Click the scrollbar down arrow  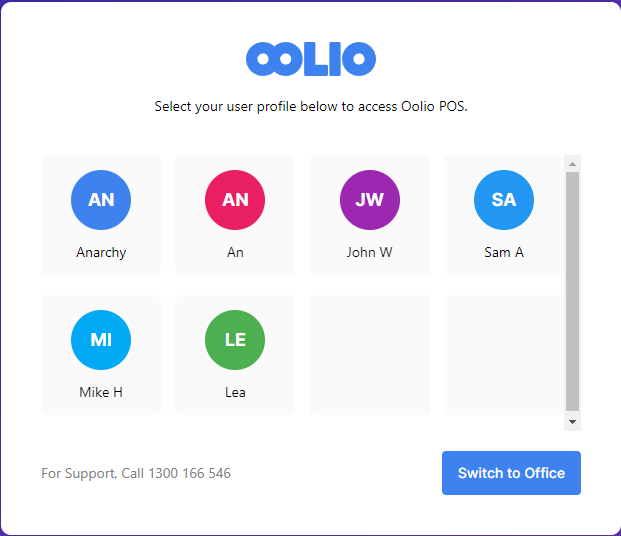point(572,422)
